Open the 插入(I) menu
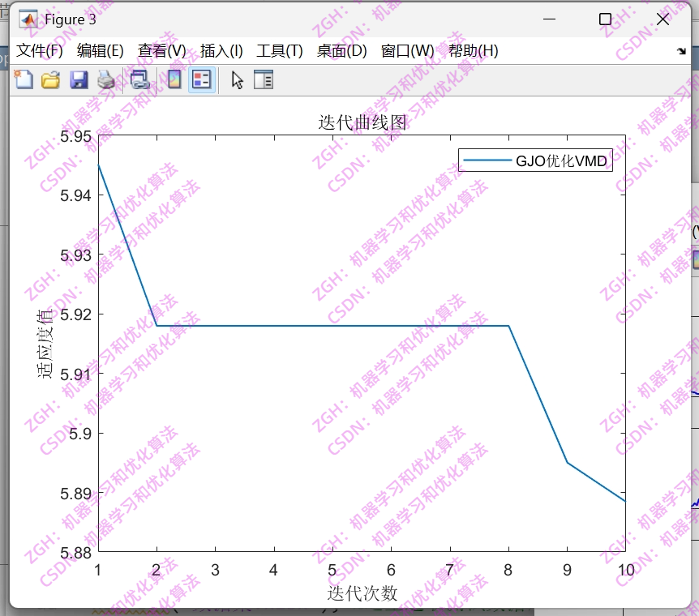The height and width of the screenshot is (616, 699). point(221,51)
